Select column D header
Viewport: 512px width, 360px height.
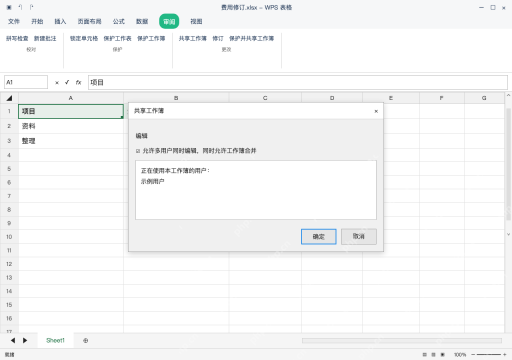point(332,98)
